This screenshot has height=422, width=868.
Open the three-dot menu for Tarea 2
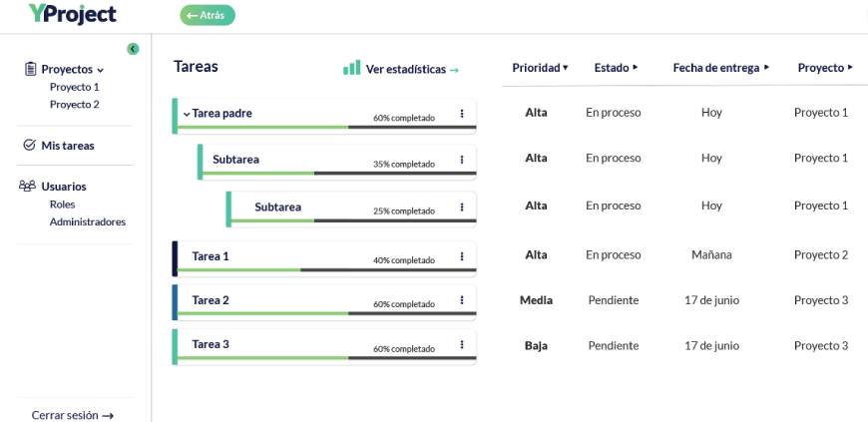462,300
